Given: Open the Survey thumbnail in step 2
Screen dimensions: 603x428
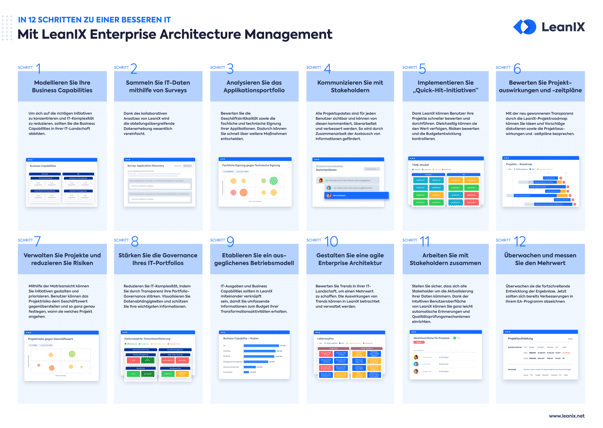Looking at the screenshot, I should coord(160,182).
